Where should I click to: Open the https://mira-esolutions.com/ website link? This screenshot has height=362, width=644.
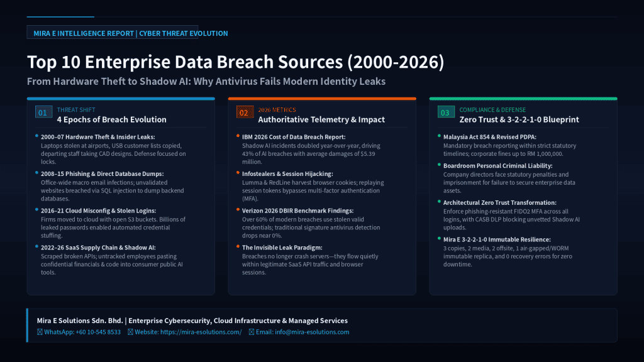(x=201, y=332)
